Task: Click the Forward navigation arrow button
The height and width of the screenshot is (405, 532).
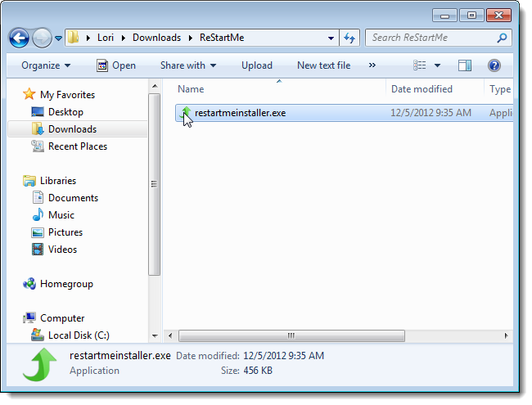Action: (42, 38)
